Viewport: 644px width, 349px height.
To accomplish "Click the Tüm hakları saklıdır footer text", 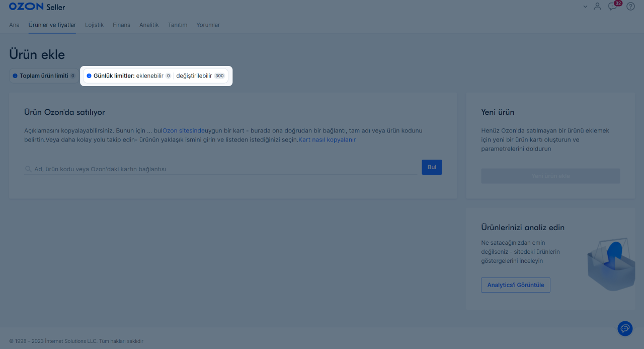I will coord(121,341).
